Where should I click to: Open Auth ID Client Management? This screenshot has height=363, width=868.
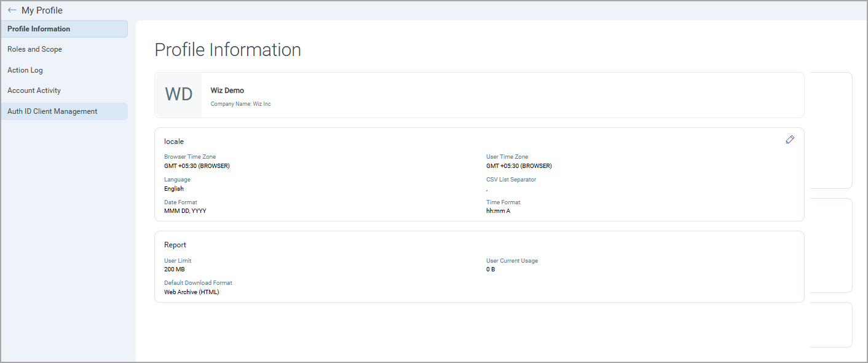pyautogui.click(x=52, y=111)
